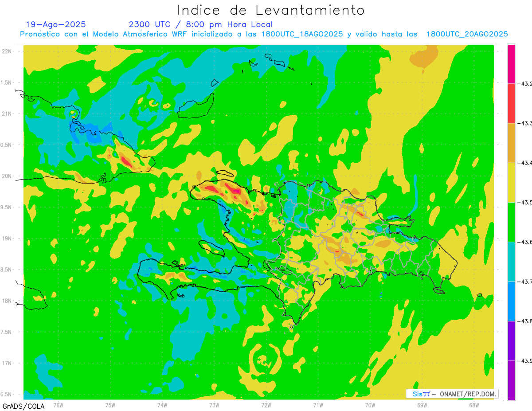Screen dimensions: 532x411
Task: Click the red legend swatch below -43.2
Action: coord(511,103)
